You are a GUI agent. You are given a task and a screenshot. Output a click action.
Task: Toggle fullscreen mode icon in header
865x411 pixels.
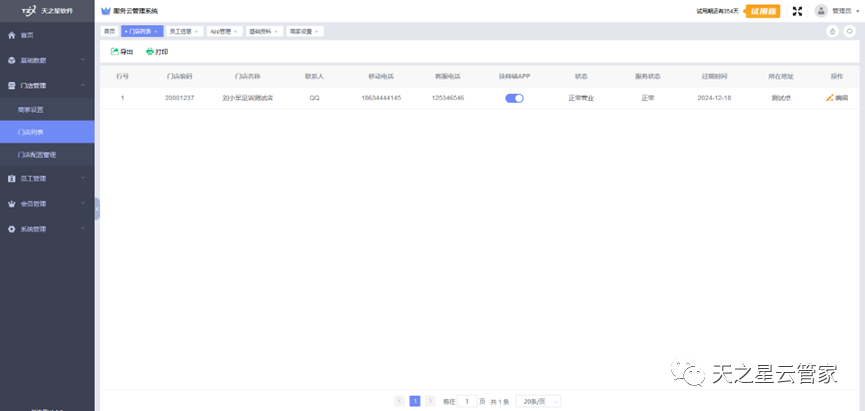(797, 11)
